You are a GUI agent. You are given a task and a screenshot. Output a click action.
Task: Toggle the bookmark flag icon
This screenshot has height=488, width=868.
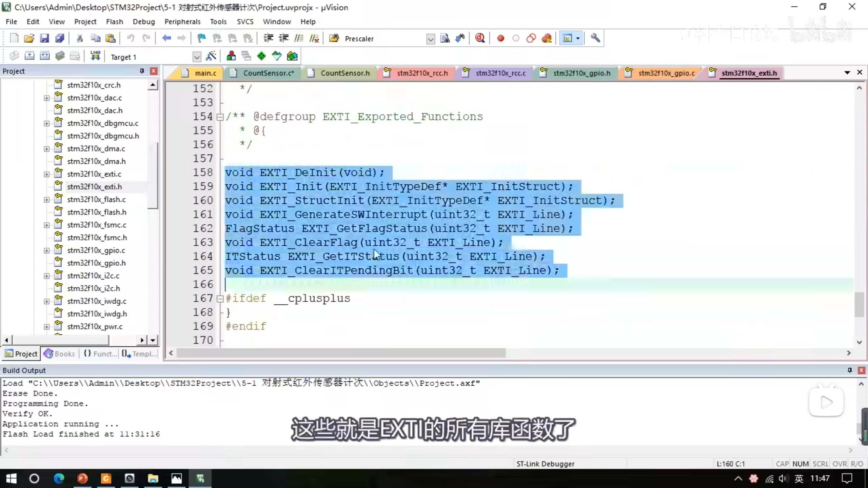coord(201,38)
